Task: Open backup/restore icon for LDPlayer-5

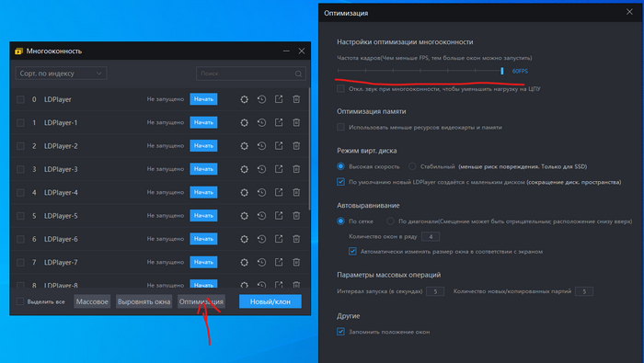Action: coord(261,216)
